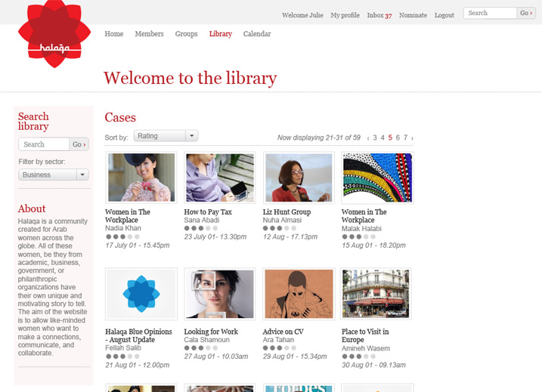Click rating dots under Looking for Work

[201, 347]
